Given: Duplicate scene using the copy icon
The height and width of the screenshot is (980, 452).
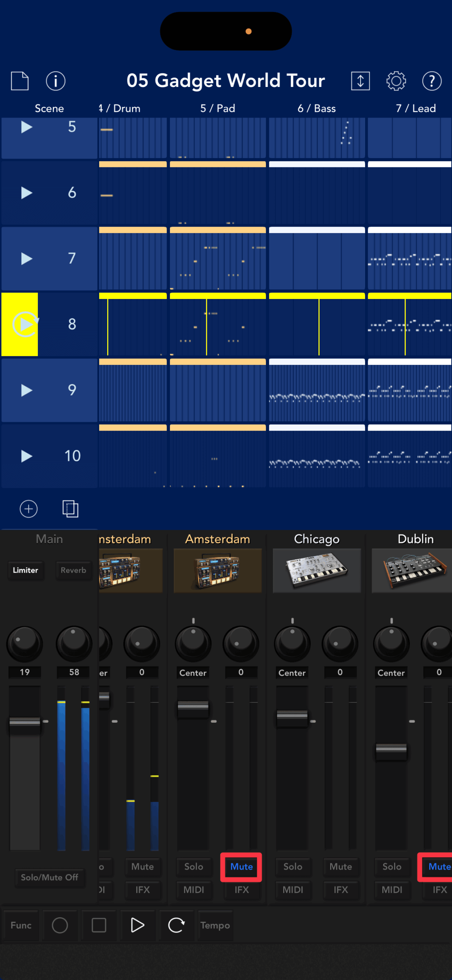Looking at the screenshot, I should 70,509.
